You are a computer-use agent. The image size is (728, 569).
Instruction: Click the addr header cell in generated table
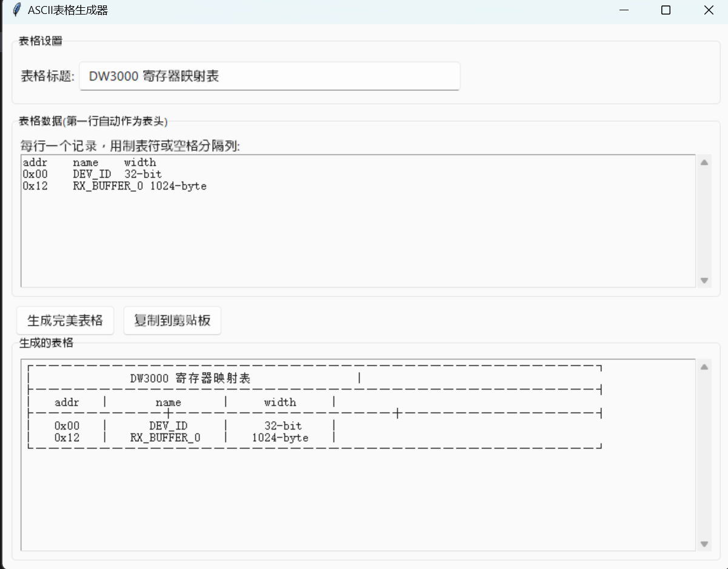(67, 402)
